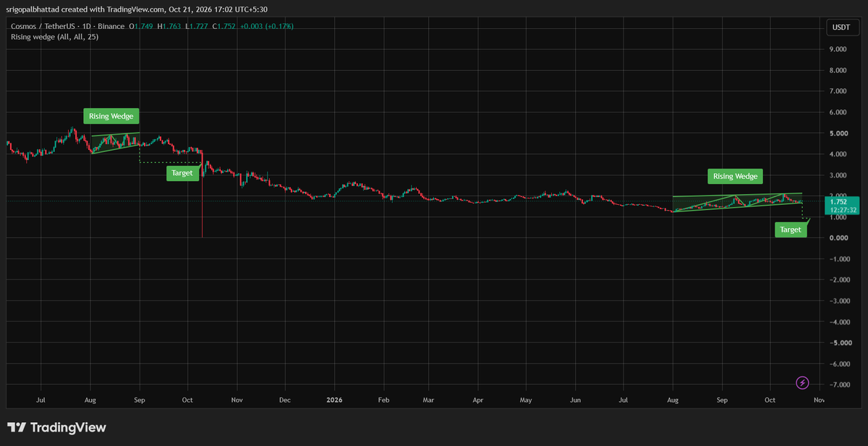Click the Dec label on time axis
Viewport: 868px width, 446px height.
click(x=285, y=399)
